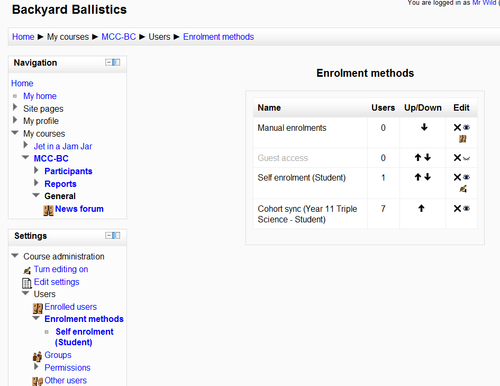Collapse the Users settings node
Viewport: 500px width, 386px height.
tap(26, 293)
